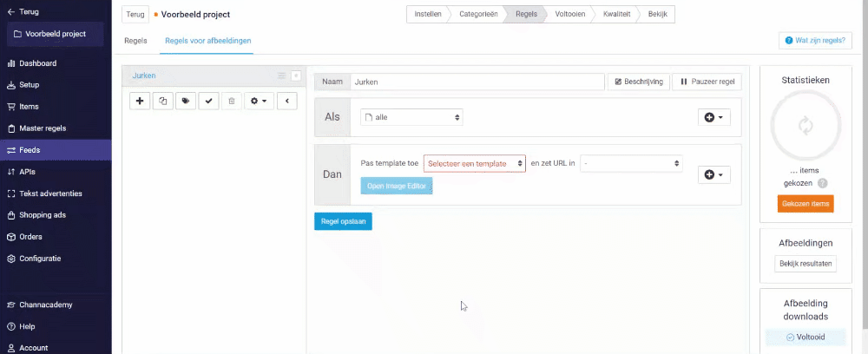Go to the Categorieën step
The width and height of the screenshot is (868, 354).
(478, 15)
